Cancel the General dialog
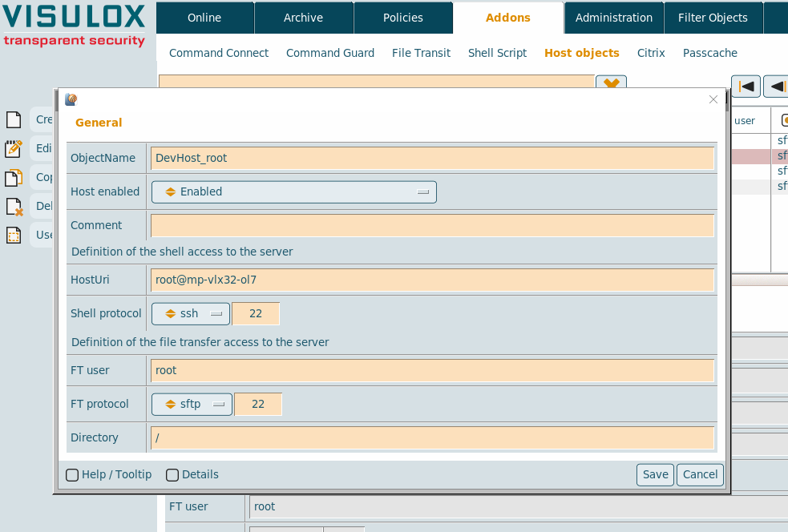Image resolution: width=788 pixels, height=532 pixels. tap(700, 475)
